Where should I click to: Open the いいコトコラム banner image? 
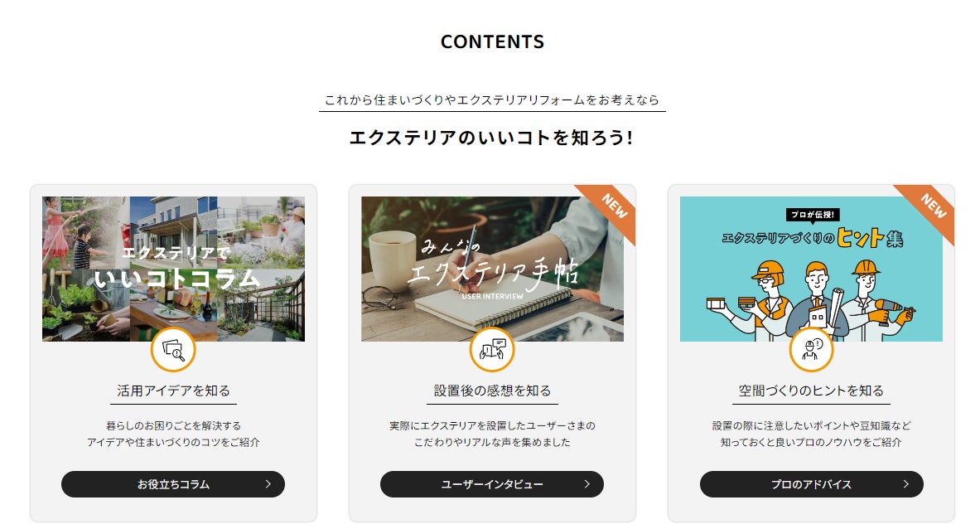tap(173, 269)
